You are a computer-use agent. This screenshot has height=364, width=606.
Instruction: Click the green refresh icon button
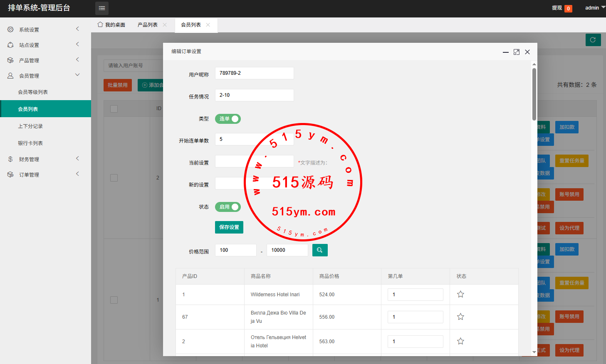[x=593, y=40]
